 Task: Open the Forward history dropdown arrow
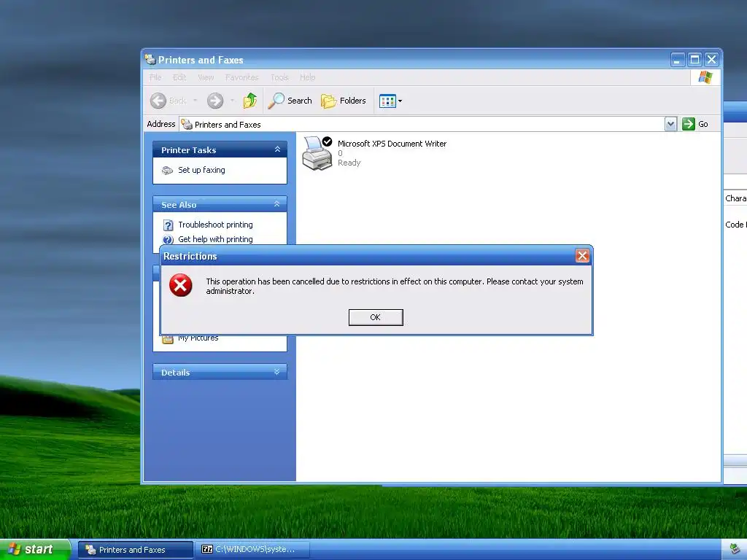coord(233,101)
